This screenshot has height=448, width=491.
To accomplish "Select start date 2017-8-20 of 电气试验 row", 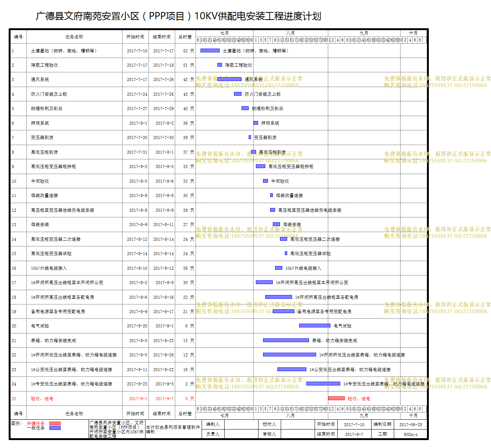I will point(137,326).
